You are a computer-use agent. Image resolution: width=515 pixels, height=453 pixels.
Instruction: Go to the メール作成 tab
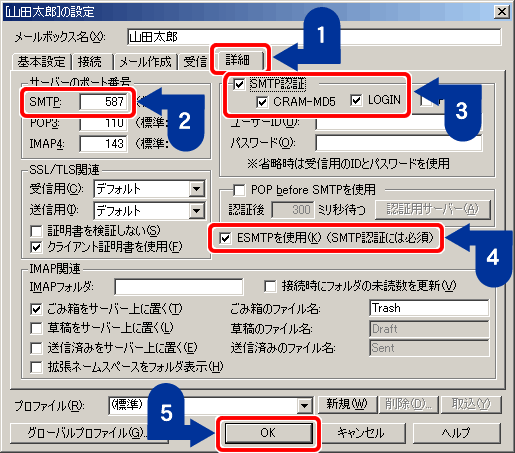(145, 62)
